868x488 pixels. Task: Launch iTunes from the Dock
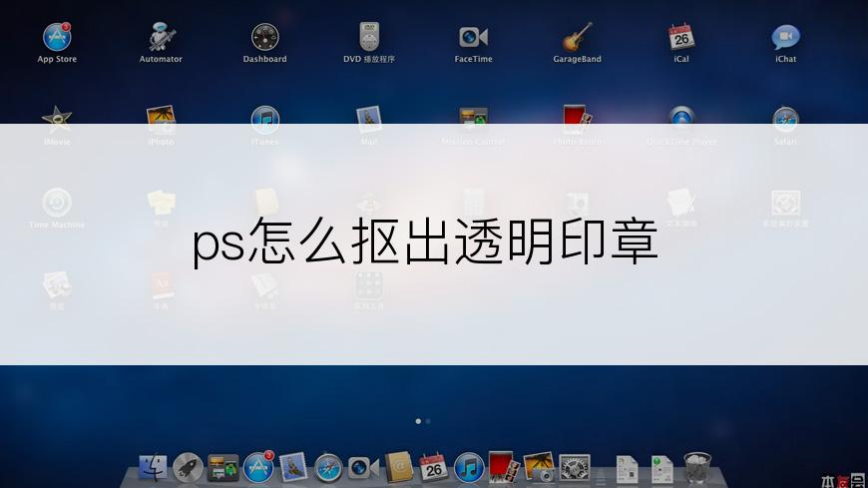(469, 468)
